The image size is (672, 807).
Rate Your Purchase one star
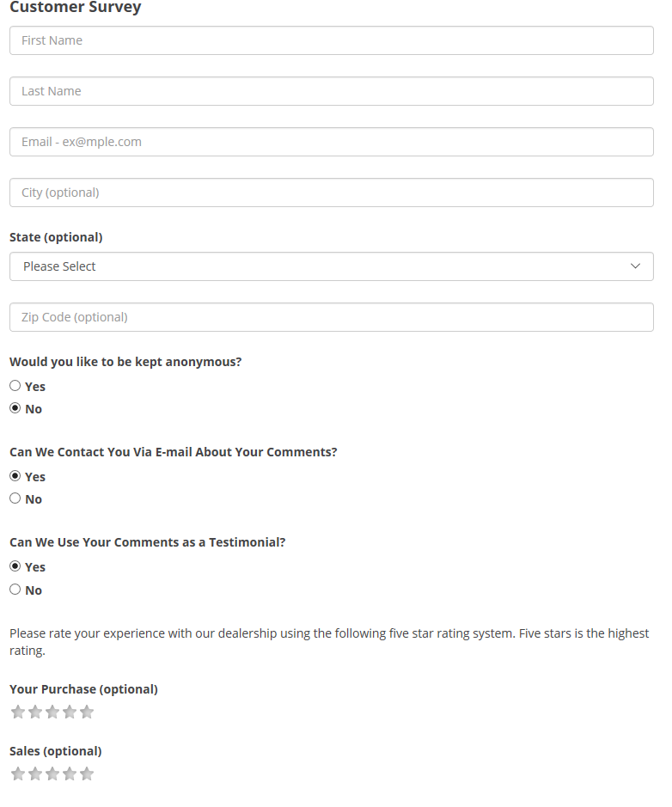[17, 712]
